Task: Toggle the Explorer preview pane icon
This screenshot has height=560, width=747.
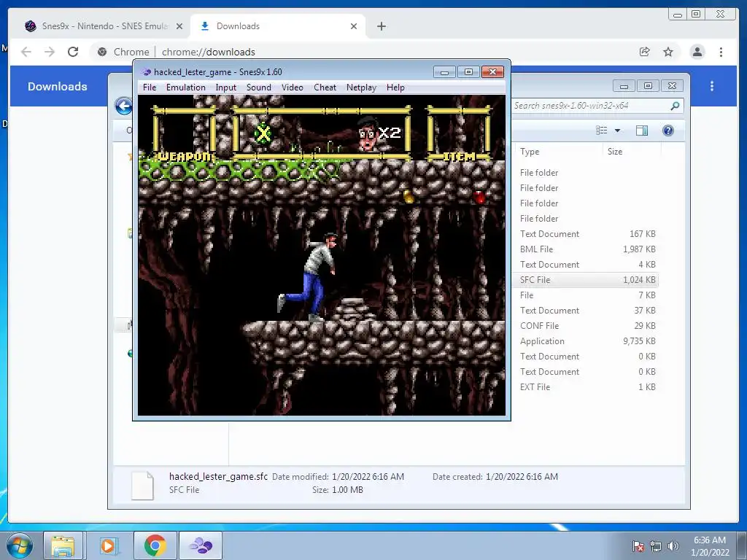Action: (642, 131)
